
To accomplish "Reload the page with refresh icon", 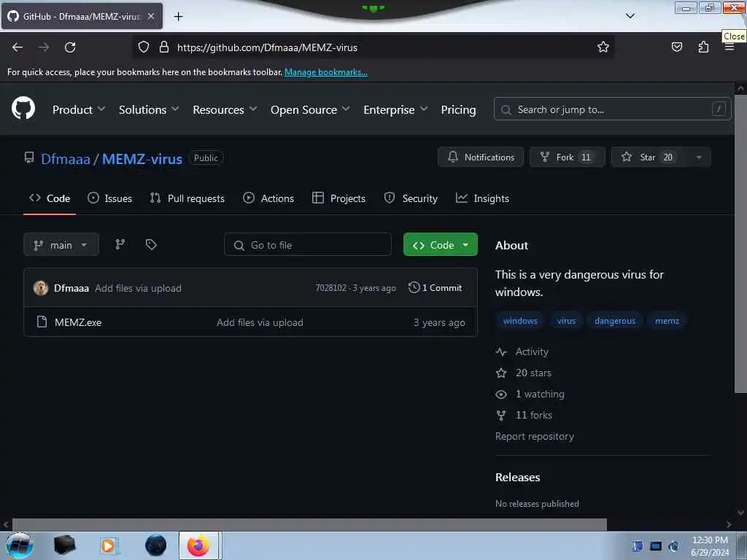I will [x=70, y=47].
